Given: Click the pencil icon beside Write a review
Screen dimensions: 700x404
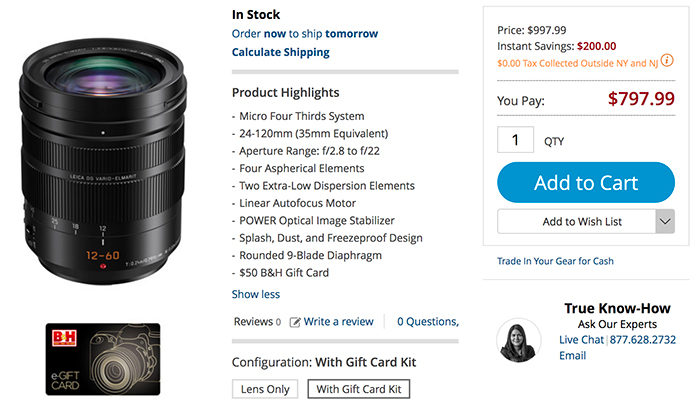Looking at the screenshot, I should pyautogui.click(x=295, y=322).
